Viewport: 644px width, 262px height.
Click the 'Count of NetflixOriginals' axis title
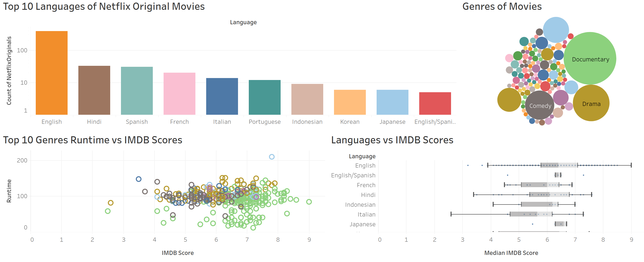pos(9,70)
